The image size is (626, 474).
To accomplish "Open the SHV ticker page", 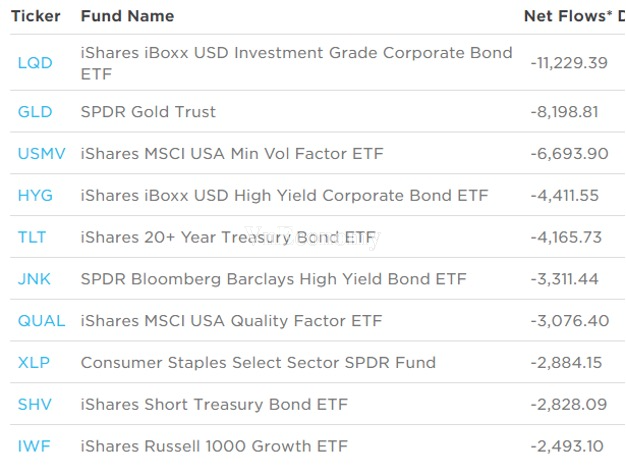I will (34, 405).
